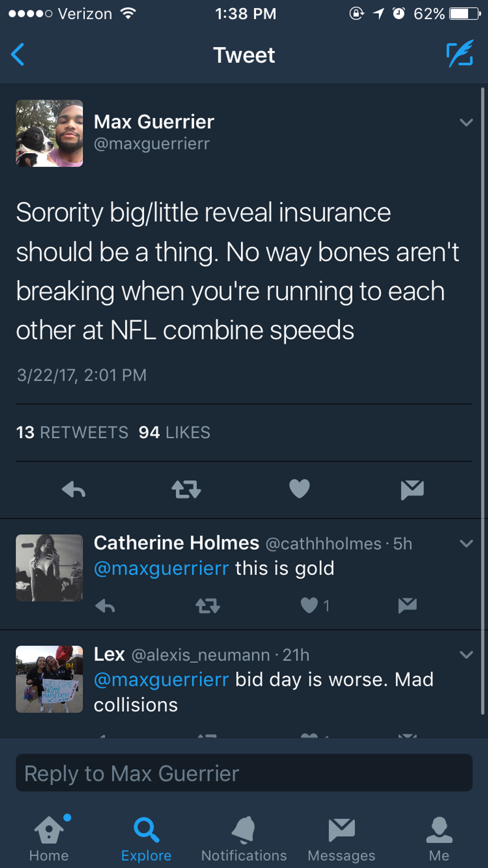Open the Me profile tab
Image resolution: width=488 pixels, height=868 pixels.
(439, 839)
